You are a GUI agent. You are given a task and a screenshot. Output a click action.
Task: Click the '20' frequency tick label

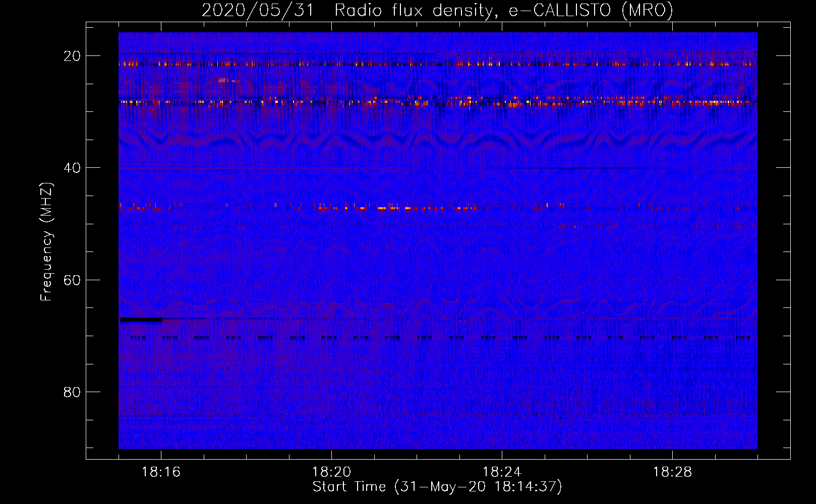(x=72, y=56)
